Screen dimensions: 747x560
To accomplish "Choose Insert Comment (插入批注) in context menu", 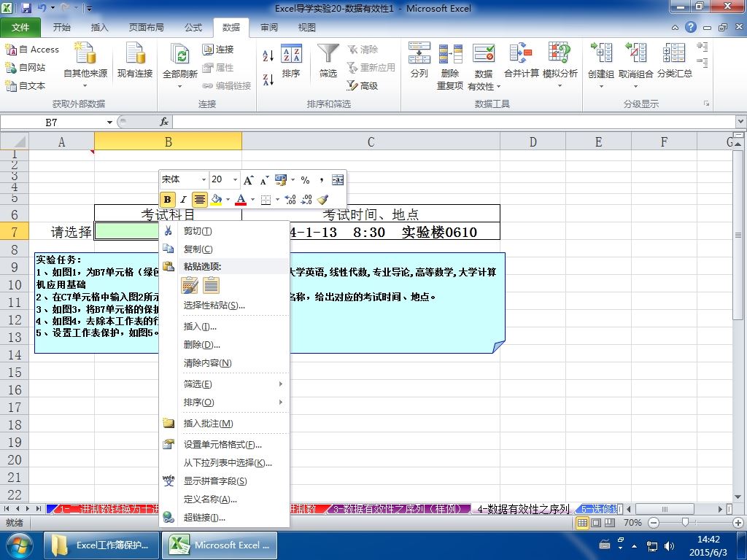I will tap(225, 424).
